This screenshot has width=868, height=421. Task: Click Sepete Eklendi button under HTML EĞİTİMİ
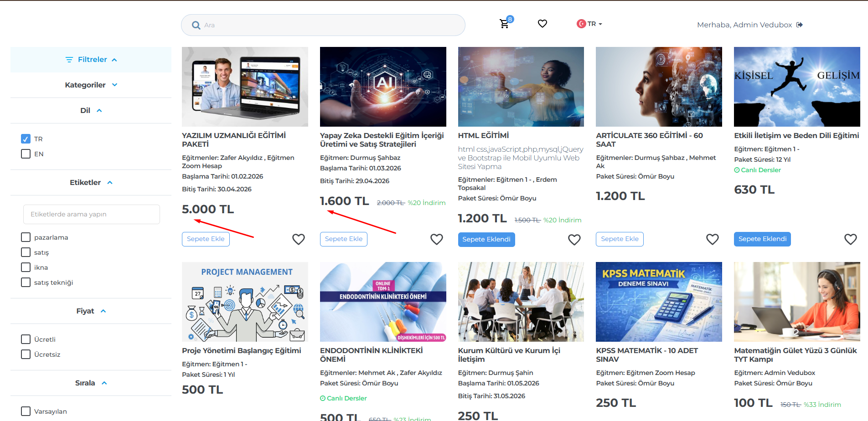point(486,239)
